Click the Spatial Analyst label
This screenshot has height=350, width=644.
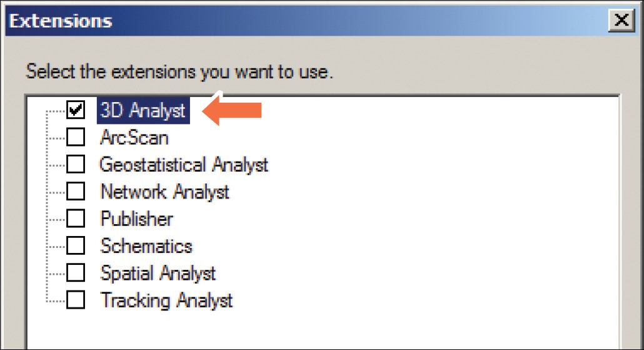pyautogui.click(x=158, y=274)
